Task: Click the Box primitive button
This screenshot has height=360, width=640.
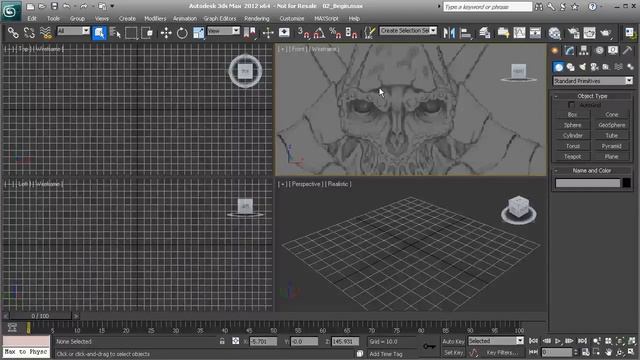Action: [x=573, y=115]
